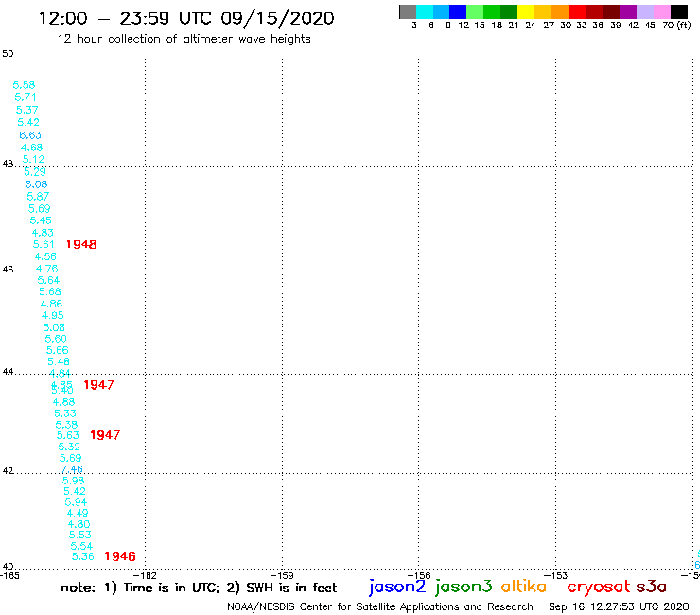Viewport: 700px width, 615px height.
Task: Select the pink legend swatch
Action: point(662,11)
